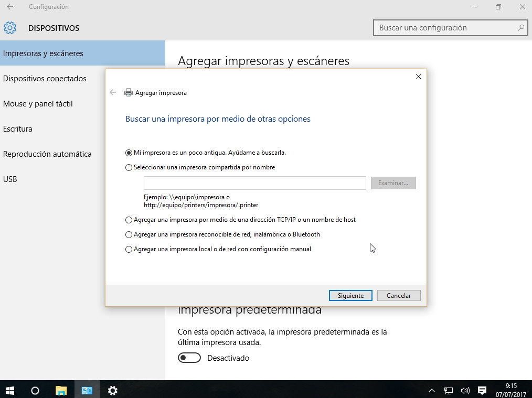Image resolution: width=532 pixels, height=398 pixels.
Task: Click the volume speaker tray icon
Action: coord(465,390)
